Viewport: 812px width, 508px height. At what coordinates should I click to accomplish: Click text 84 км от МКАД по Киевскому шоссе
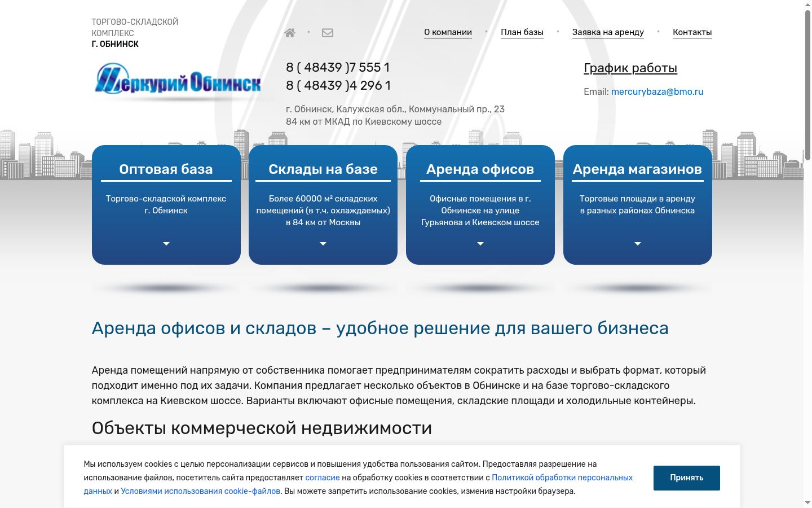(364, 121)
